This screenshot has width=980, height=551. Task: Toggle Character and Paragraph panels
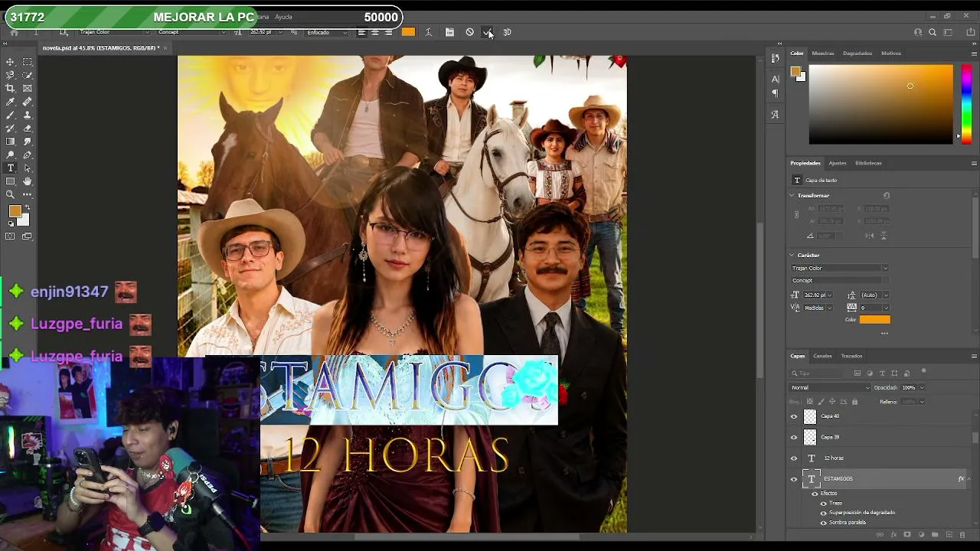pyautogui.click(x=449, y=32)
